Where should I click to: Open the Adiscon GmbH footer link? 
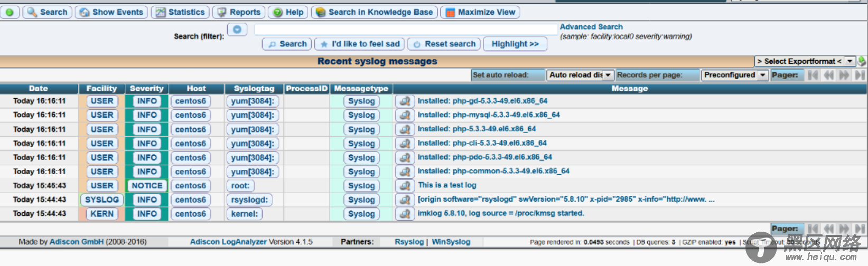[x=77, y=242]
